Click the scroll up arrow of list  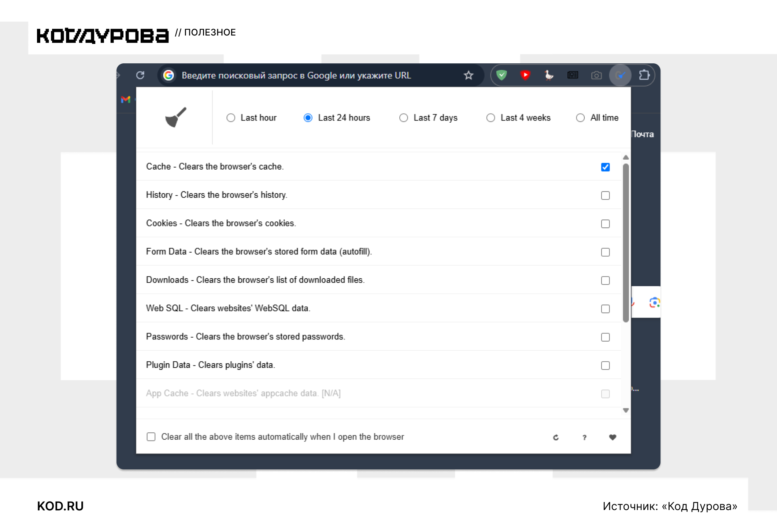[626, 157]
